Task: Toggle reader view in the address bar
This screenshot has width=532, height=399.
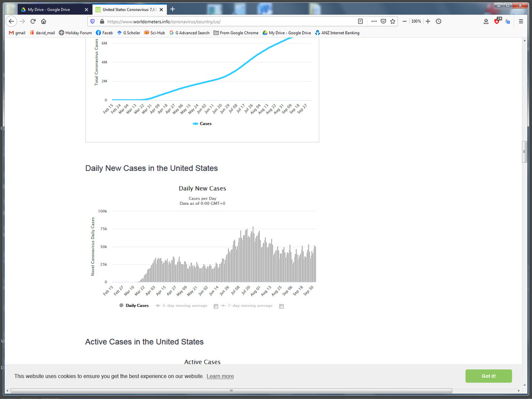Action: [x=361, y=21]
